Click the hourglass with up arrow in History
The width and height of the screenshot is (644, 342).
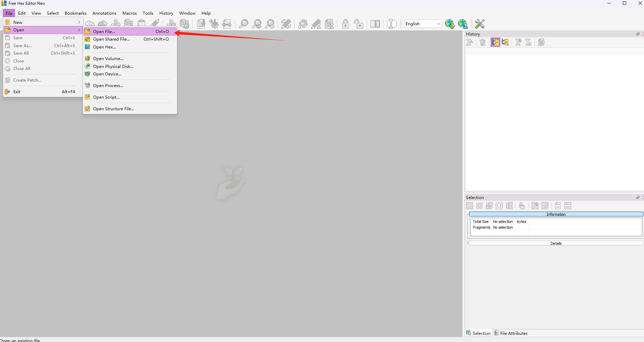518,42
